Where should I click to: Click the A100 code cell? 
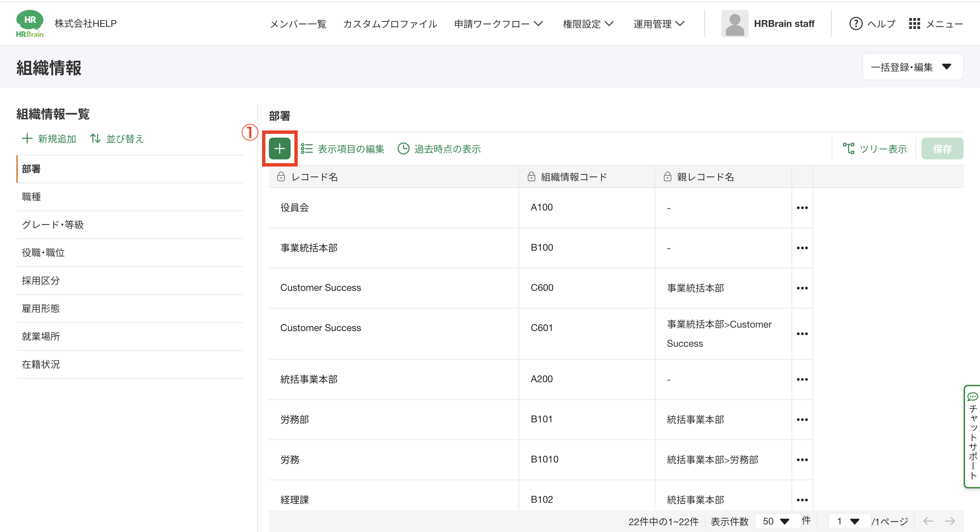(587, 208)
